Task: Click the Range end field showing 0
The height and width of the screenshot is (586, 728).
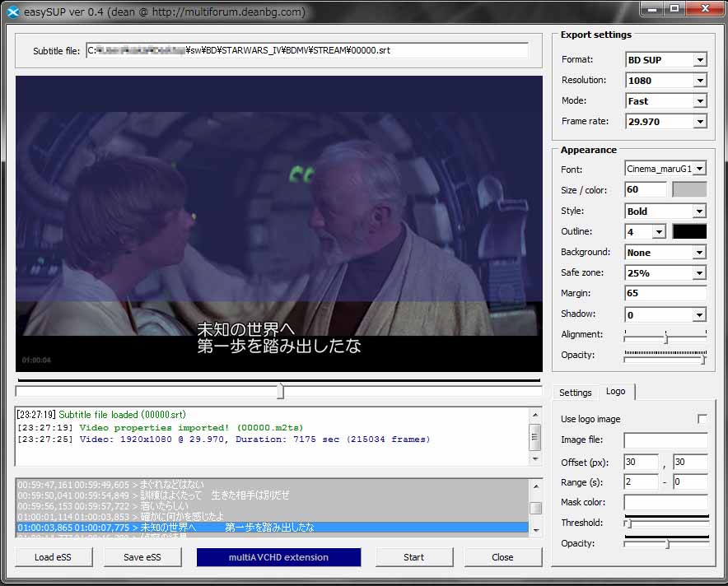Action: coord(690,482)
